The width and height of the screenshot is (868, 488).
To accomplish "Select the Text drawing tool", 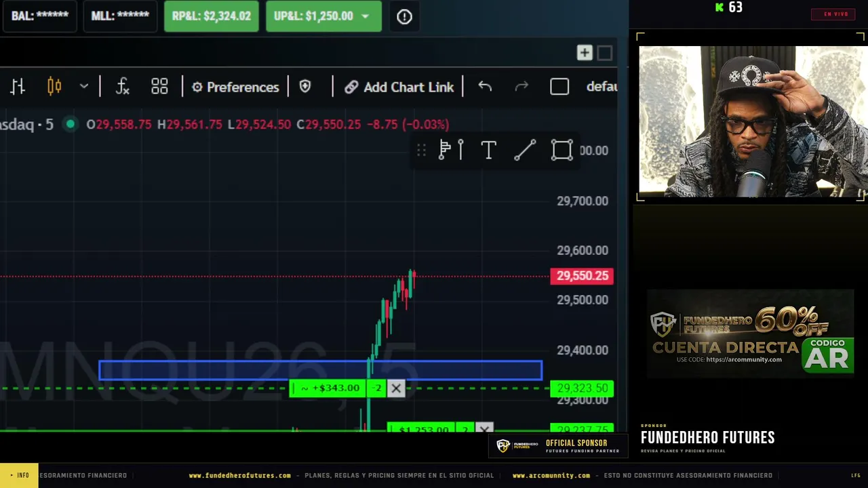I will (x=488, y=150).
